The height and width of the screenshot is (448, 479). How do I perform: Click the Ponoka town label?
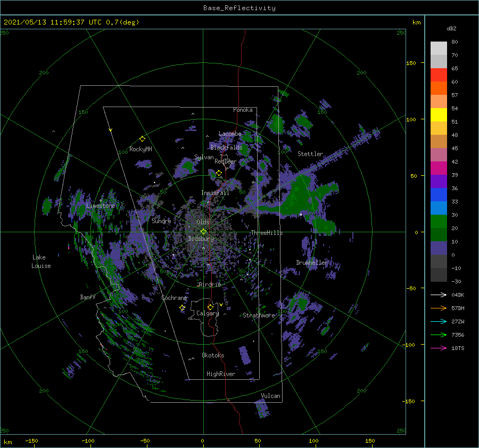point(243,110)
